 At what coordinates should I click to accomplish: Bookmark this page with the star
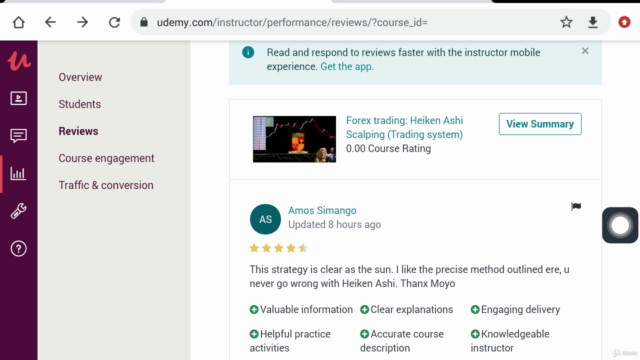pos(566,22)
